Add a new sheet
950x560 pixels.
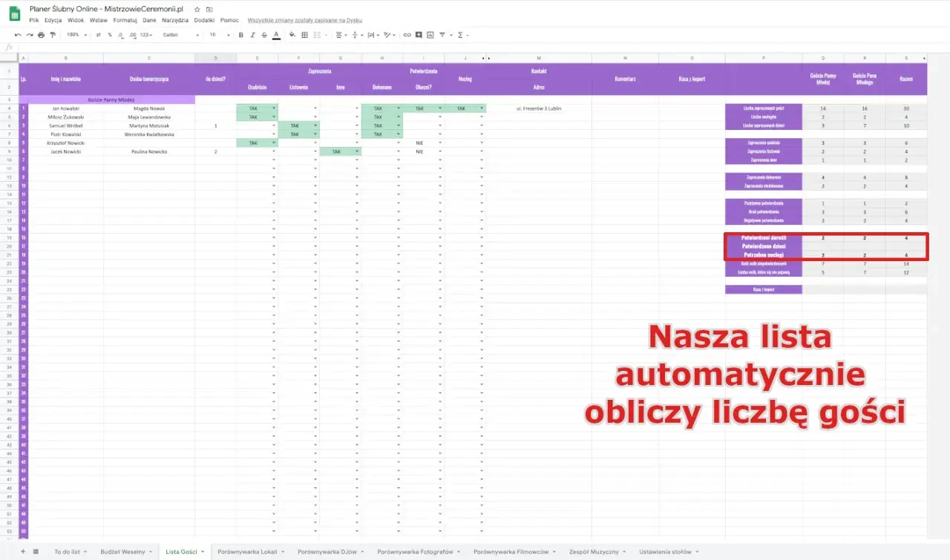click(x=22, y=552)
